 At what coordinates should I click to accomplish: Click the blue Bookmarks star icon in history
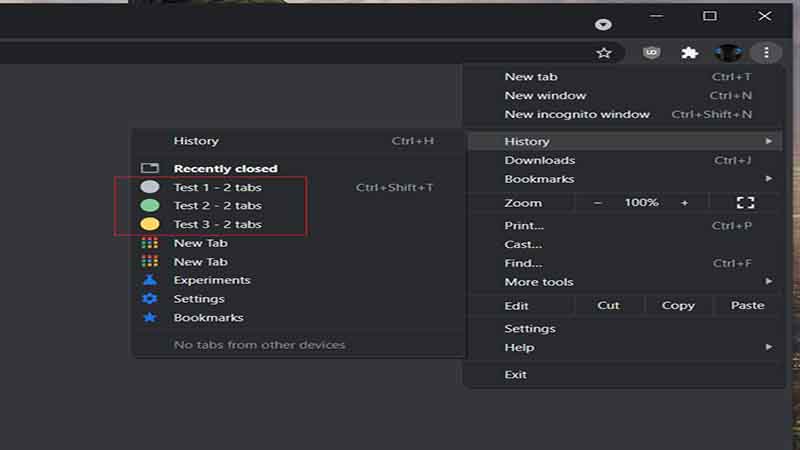(x=150, y=318)
